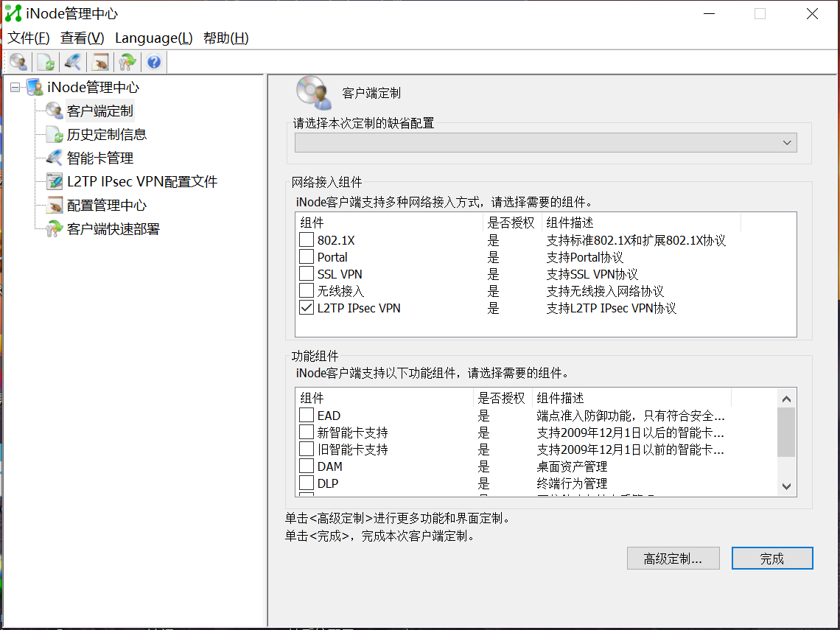
Task: Open the default configuration dropdown
Action: [546, 142]
